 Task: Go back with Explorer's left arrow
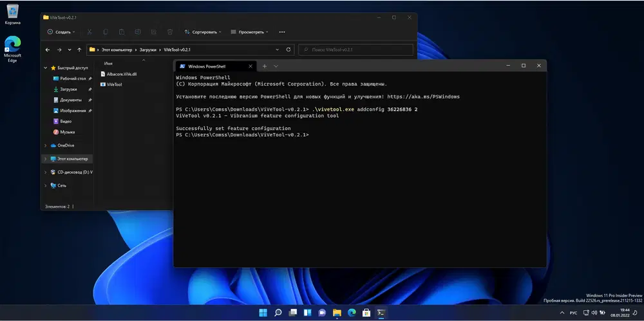(48, 50)
